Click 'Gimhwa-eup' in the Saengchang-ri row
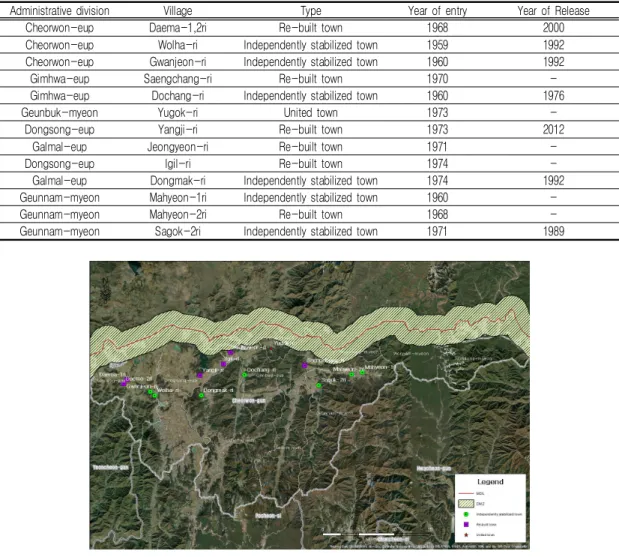 tap(60, 79)
